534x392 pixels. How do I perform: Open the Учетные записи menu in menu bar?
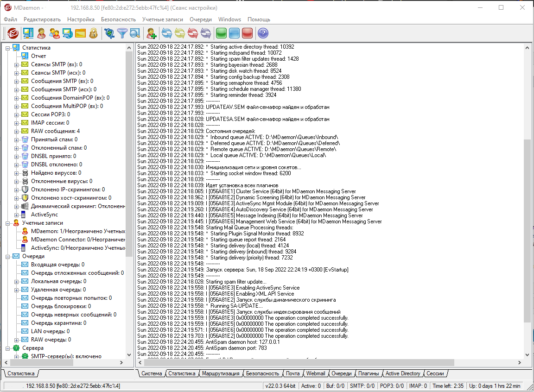pos(162,19)
